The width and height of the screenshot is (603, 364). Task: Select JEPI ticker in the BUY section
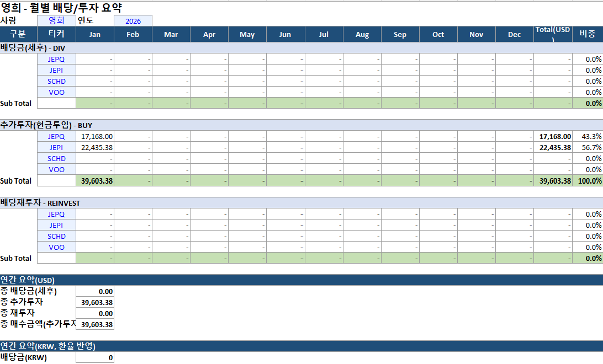click(x=56, y=147)
